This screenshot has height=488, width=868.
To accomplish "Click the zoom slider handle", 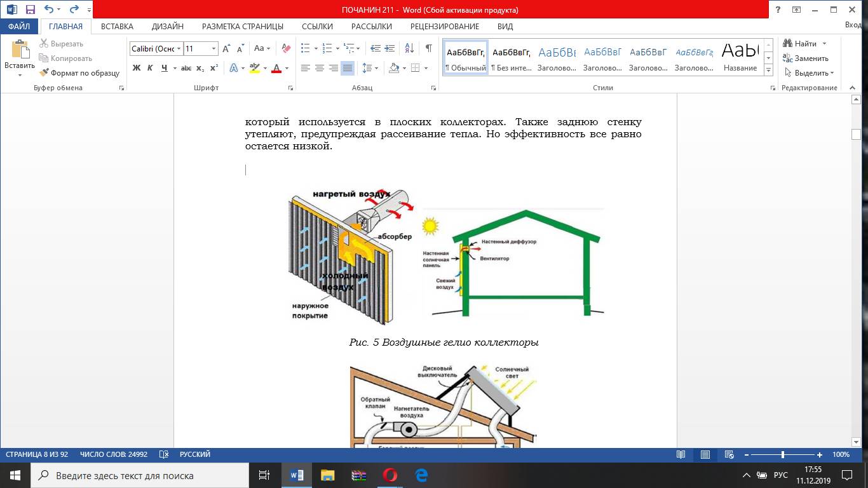I will tap(782, 455).
